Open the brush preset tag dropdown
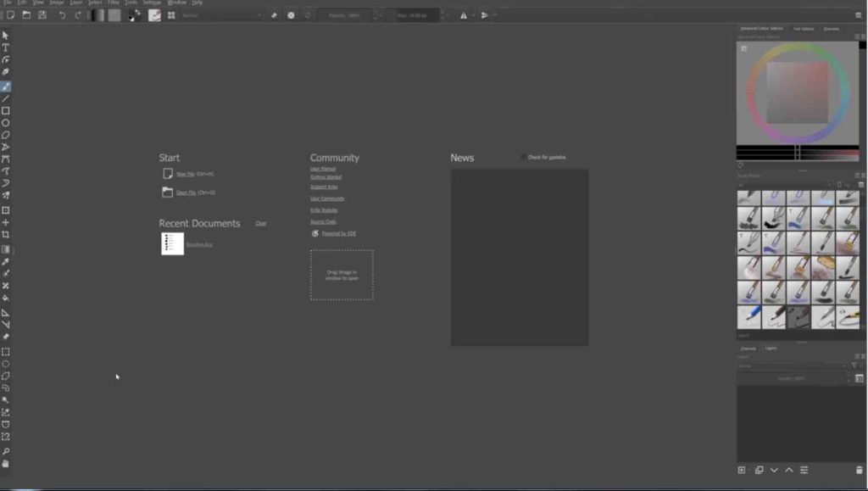The height and width of the screenshot is (491, 868). 785,185
